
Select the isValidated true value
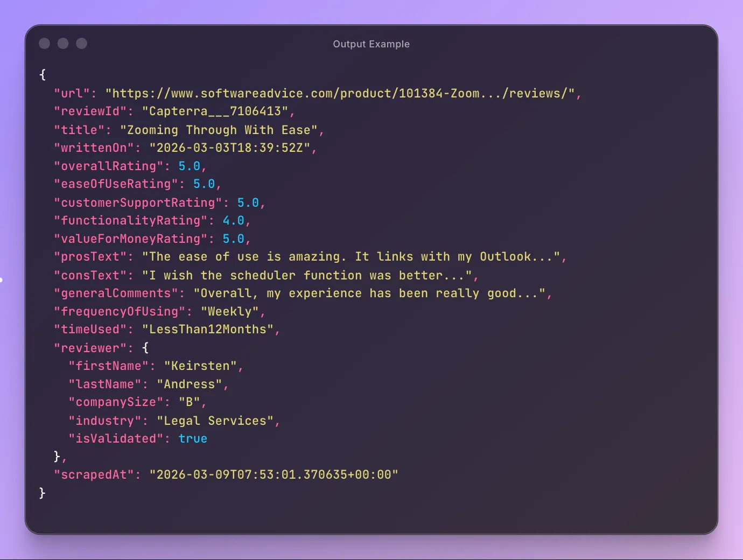(193, 438)
